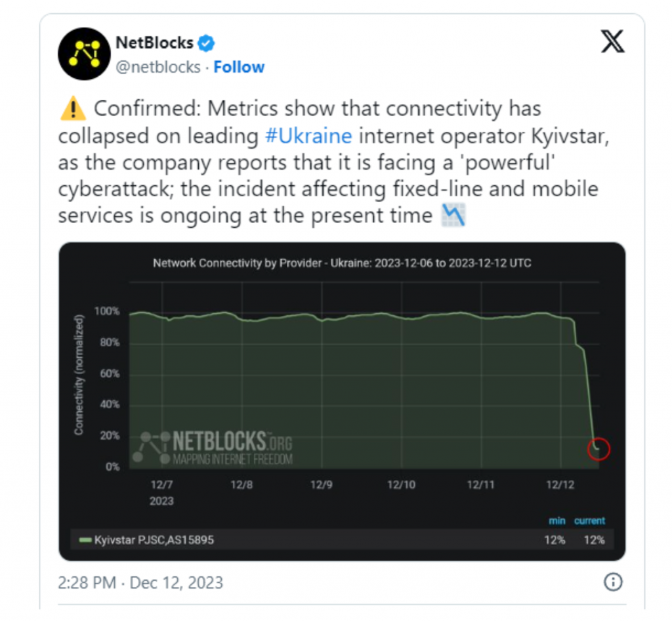Click the chart title text
Image resolution: width=672 pixels, height=621 pixels.
342,263
